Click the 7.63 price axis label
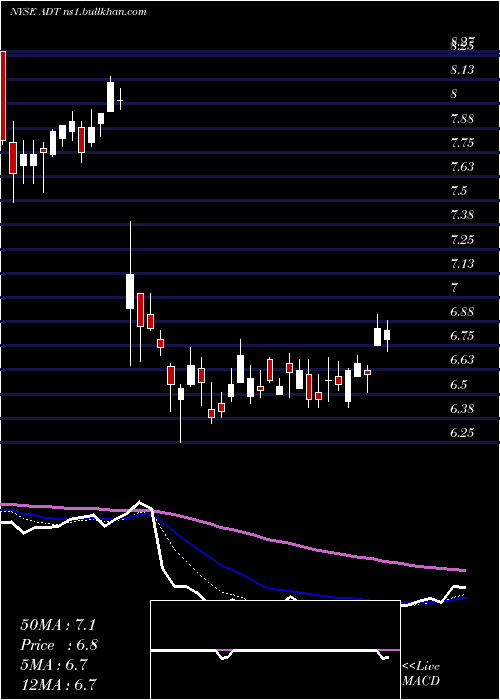This screenshot has height=700, width=500. click(x=462, y=167)
